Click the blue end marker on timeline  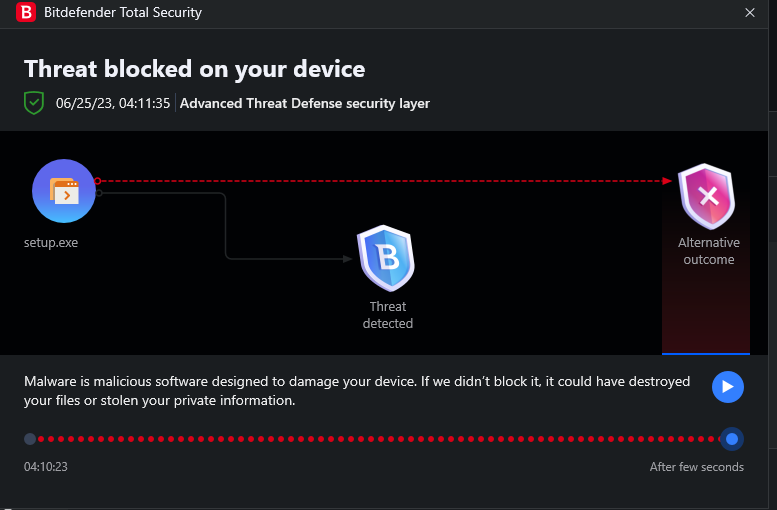coord(733,439)
